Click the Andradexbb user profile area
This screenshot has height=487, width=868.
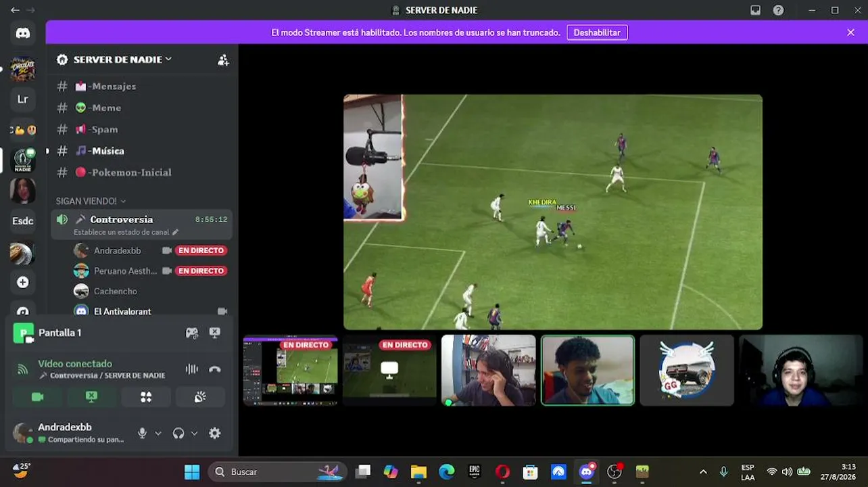coord(69,433)
